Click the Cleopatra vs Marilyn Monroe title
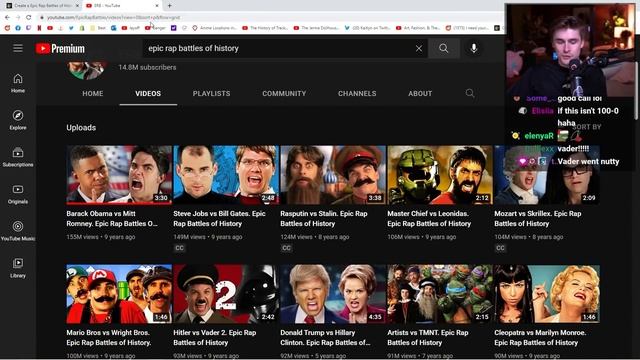The width and height of the screenshot is (640, 360). click(x=540, y=338)
